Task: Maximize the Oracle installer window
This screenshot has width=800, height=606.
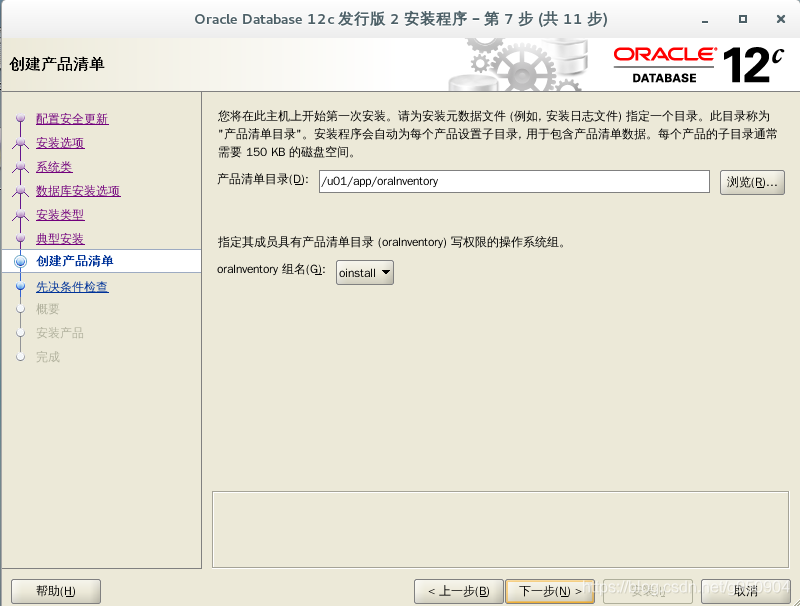Action: pos(743,19)
